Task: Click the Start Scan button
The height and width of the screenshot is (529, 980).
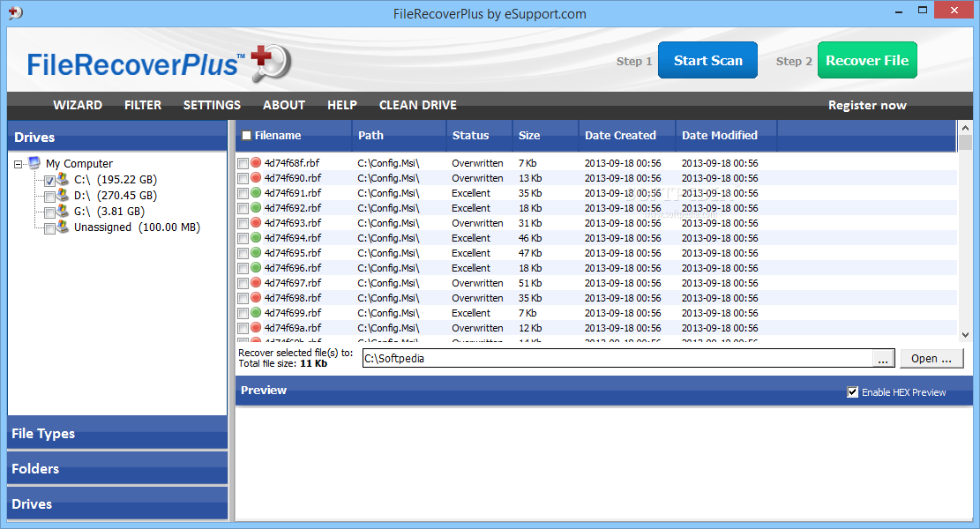Action: tap(707, 60)
